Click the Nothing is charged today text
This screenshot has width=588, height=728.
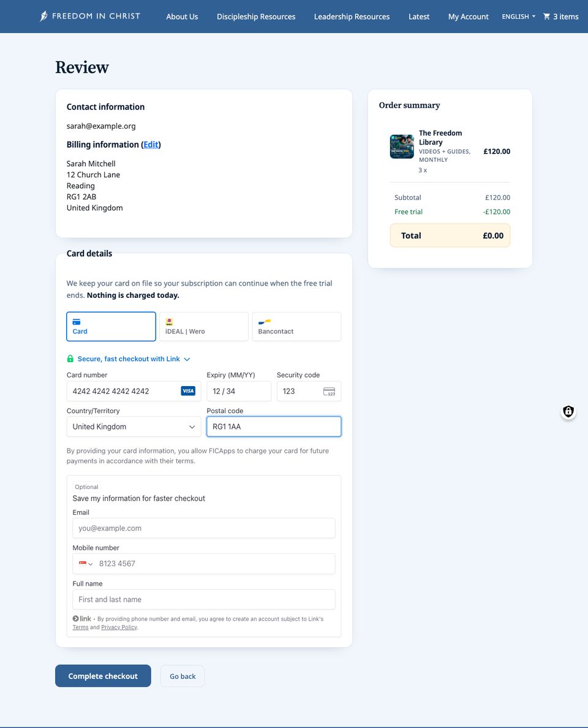(x=133, y=295)
